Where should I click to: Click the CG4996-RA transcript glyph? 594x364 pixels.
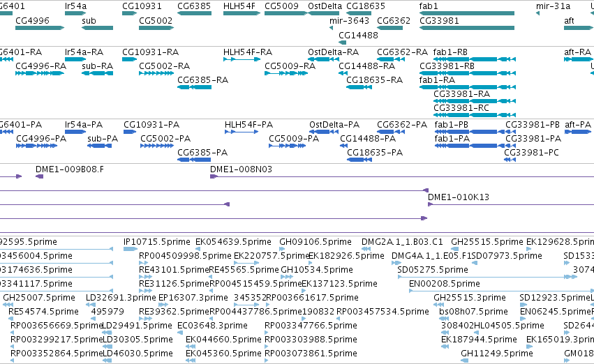pyautogui.click(x=40, y=73)
